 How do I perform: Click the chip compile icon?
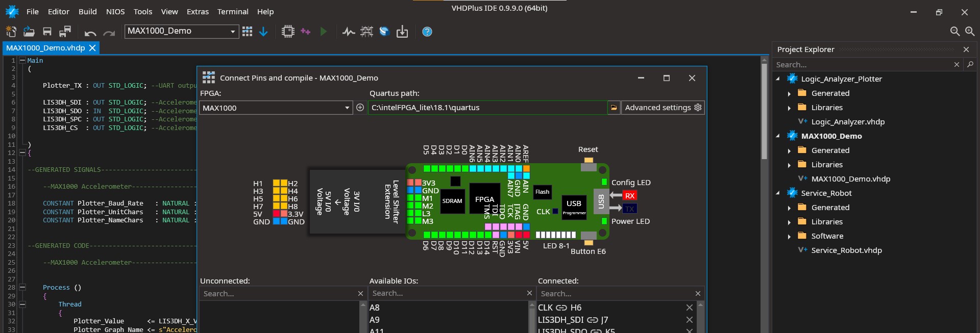[x=288, y=32]
